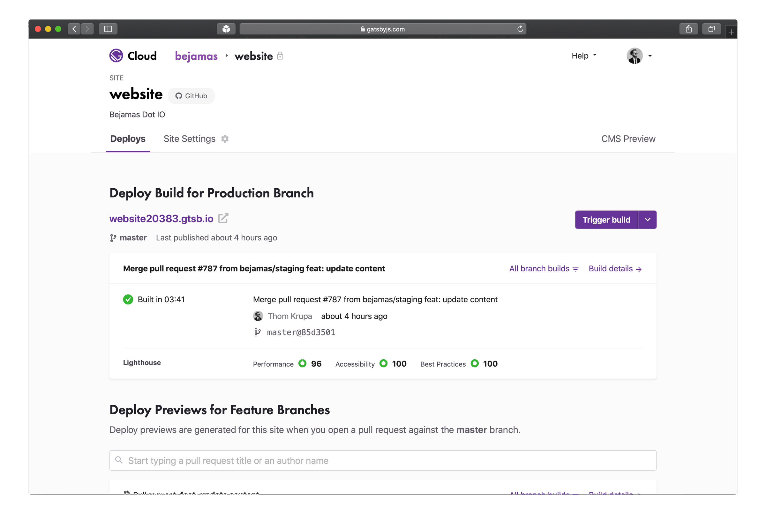Reload the page in address bar
Viewport: 766px width, 532px height.
[x=520, y=29]
